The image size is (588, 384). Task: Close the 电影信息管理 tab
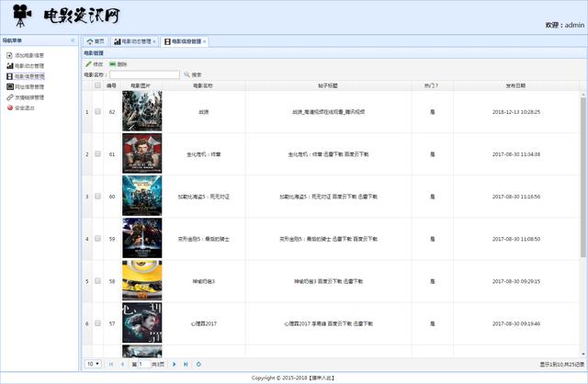tap(204, 41)
